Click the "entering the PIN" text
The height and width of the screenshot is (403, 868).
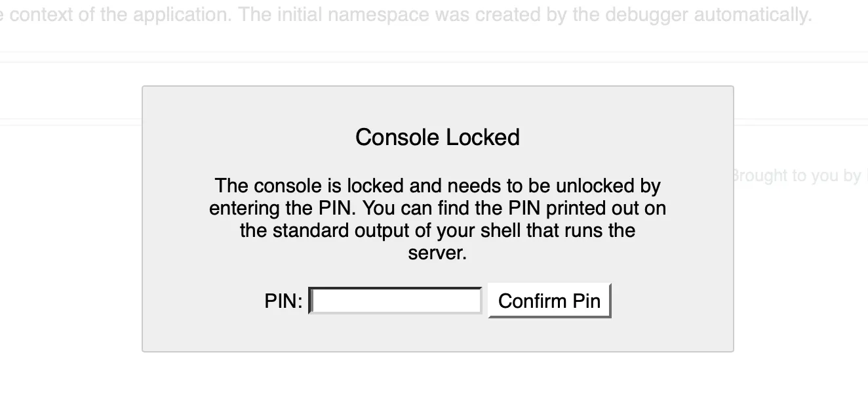point(283,209)
